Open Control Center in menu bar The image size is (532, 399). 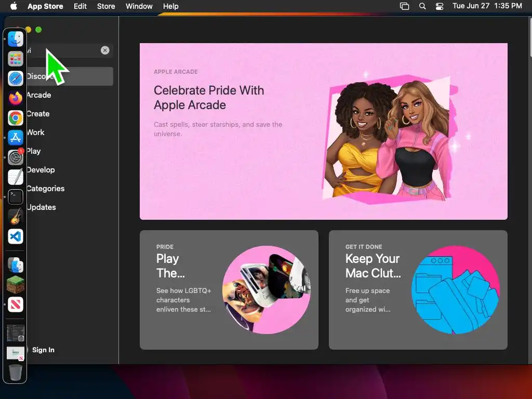pos(440,6)
